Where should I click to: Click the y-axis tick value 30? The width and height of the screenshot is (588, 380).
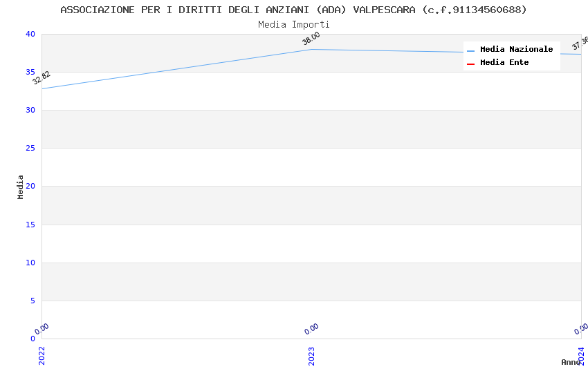30,110
